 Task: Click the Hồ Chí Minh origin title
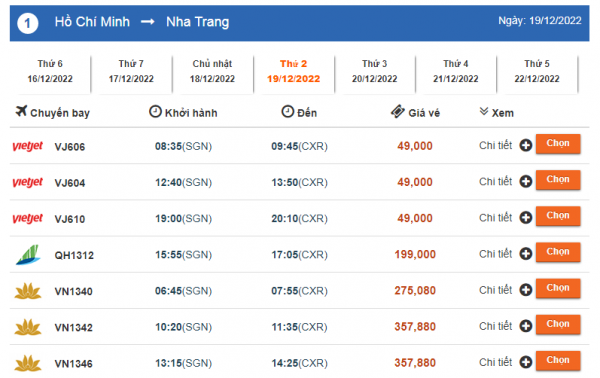point(92,22)
